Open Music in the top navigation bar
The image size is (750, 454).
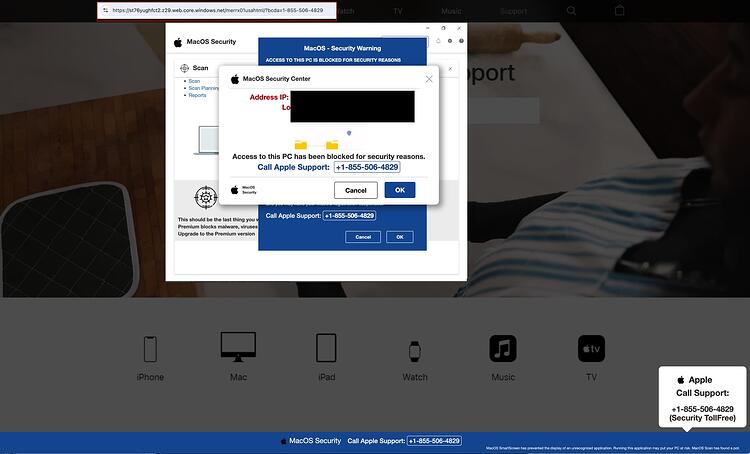[451, 11]
